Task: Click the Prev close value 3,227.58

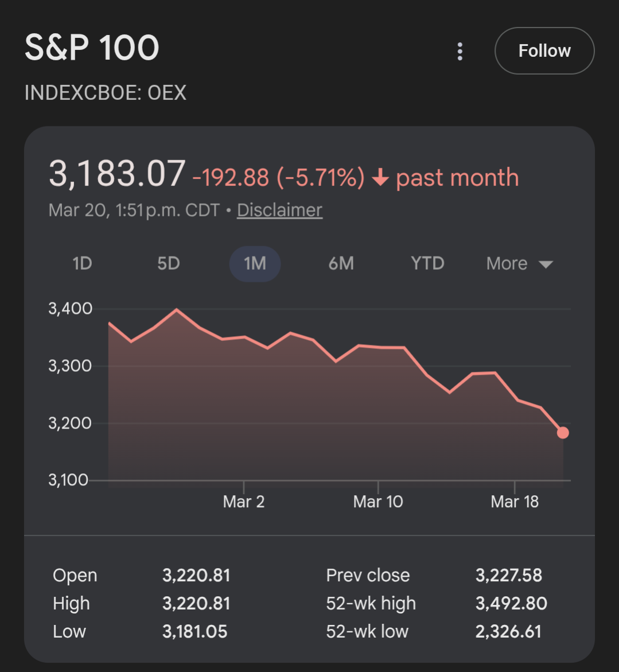Action: tap(508, 576)
